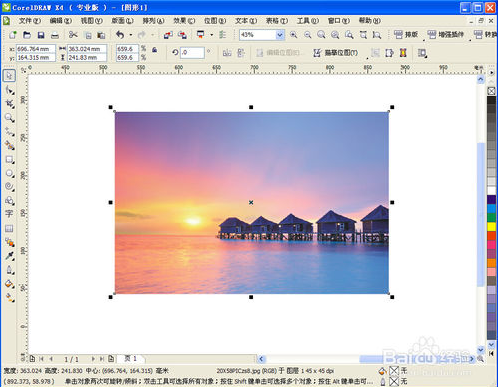Click the rotation angle field
Viewport: 498px width, 387px height.
pyautogui.click(x=192, y=53)
